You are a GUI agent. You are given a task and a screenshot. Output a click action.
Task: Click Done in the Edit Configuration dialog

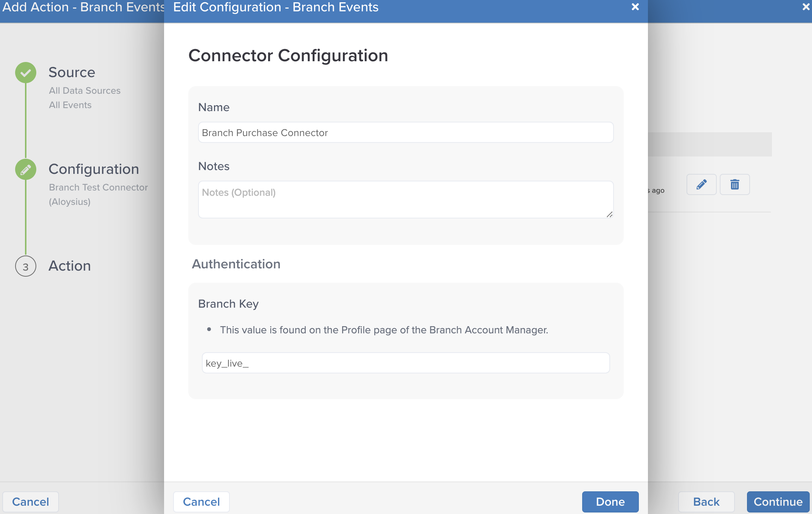(610, 502)
